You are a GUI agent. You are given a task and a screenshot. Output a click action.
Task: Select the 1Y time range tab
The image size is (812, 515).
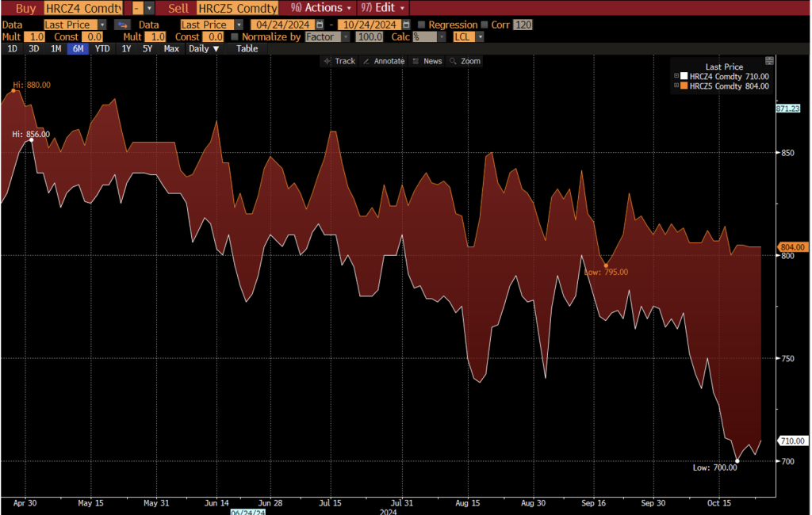click(126, 48)
